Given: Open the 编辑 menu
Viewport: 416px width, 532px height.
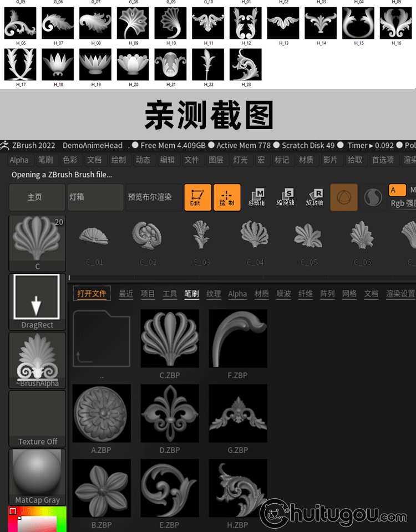Looking at the screenshot, I should (x=168, y=160).
